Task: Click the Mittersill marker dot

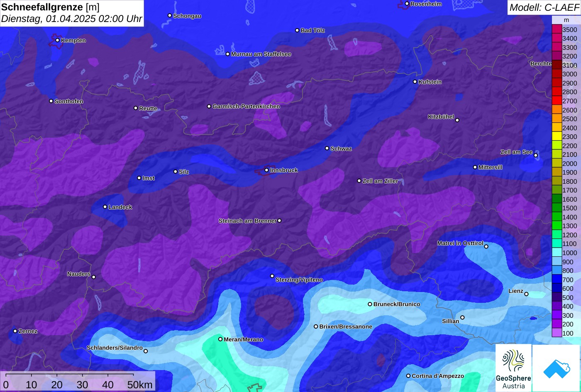Action: 475,167
